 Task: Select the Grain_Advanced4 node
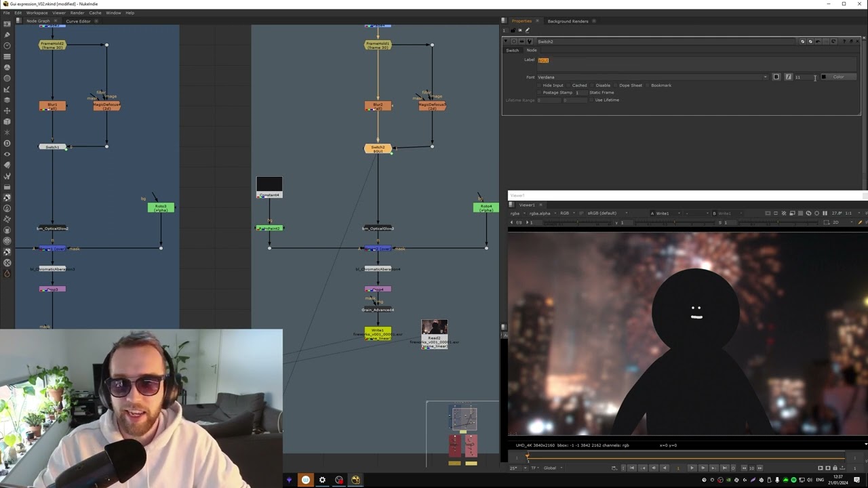tap(378, 310)
